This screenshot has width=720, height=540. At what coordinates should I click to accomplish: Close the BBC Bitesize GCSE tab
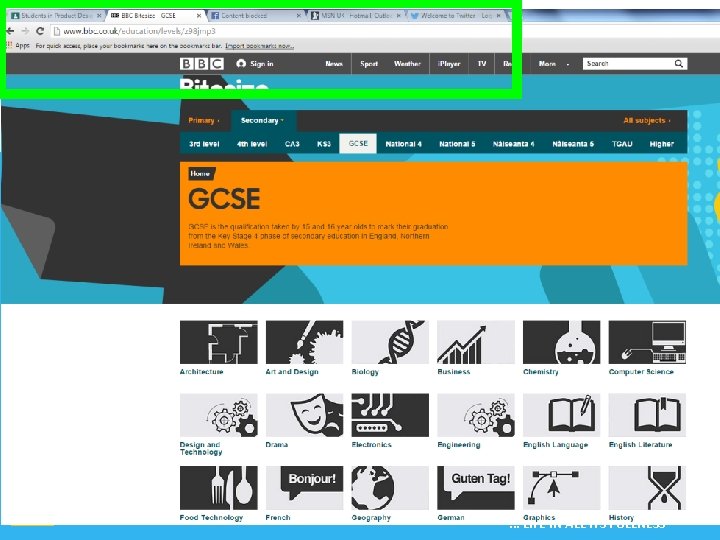tap(199, 15)
